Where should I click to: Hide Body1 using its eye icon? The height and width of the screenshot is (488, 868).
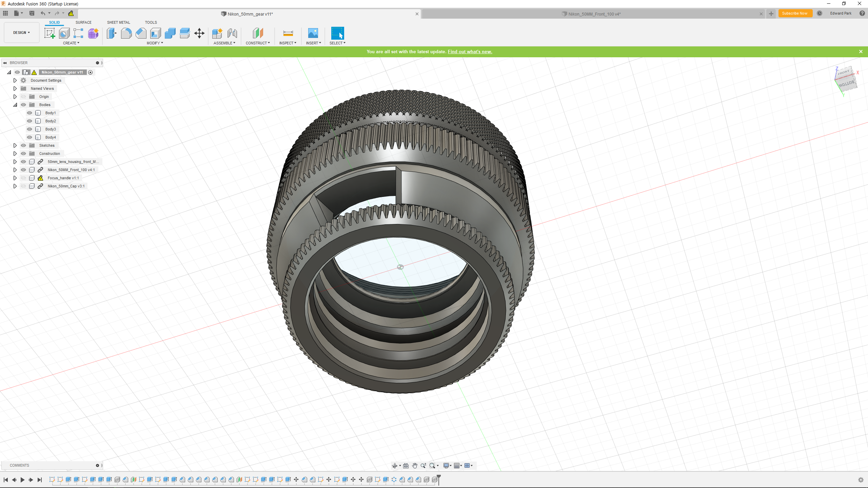click(x=29, y=113)
